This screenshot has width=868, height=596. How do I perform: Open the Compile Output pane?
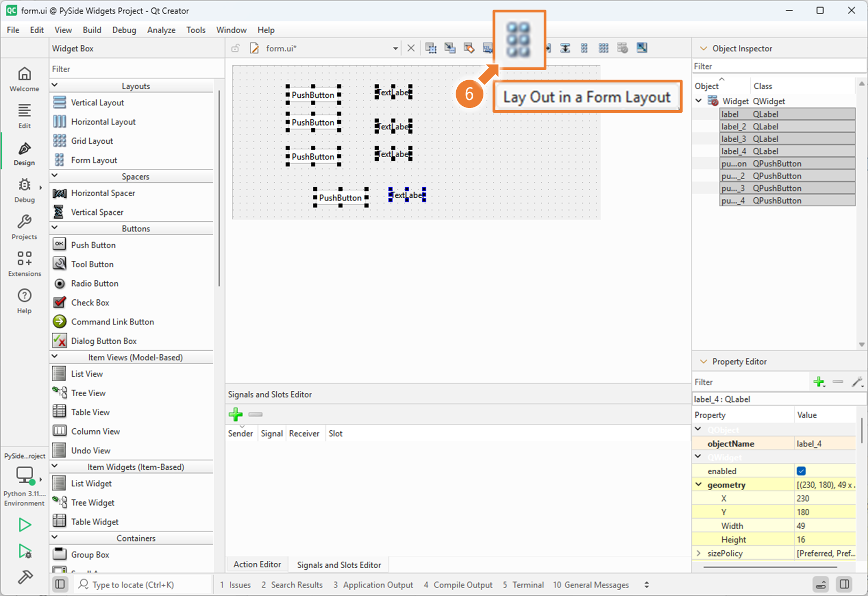point(458,585)
